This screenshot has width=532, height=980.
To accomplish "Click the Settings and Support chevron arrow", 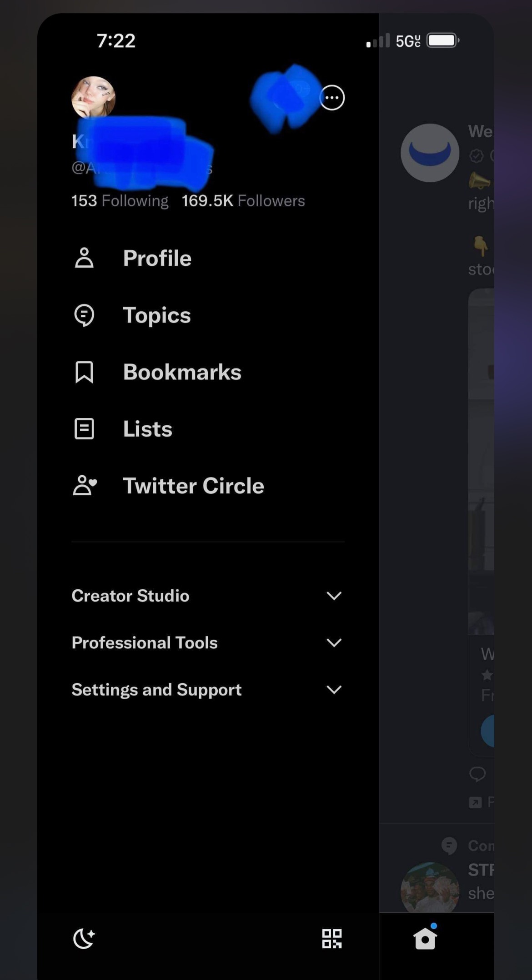I will [x=334, y=690].
